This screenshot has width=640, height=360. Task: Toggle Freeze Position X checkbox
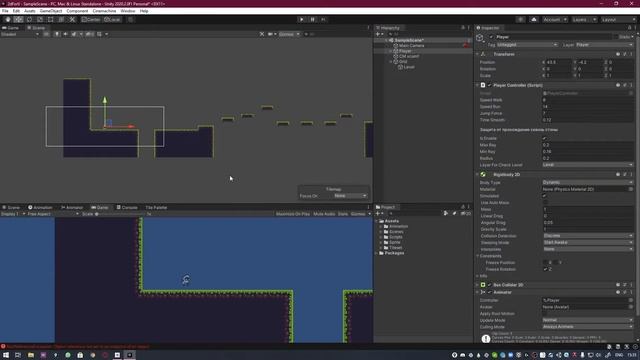point(545,262)
